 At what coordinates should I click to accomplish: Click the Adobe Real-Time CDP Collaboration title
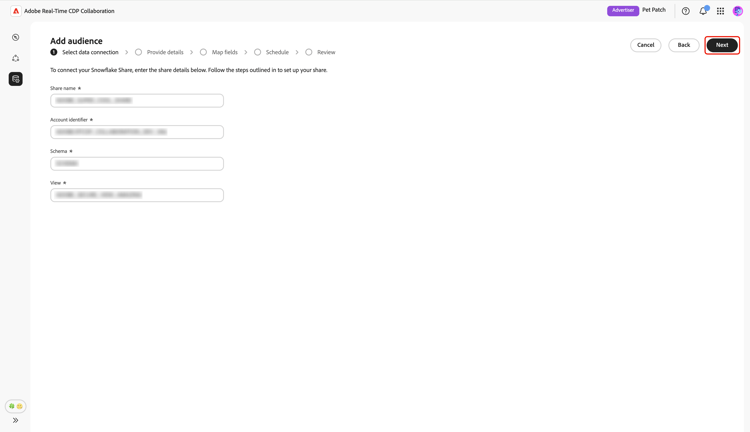tap(69, 11)
